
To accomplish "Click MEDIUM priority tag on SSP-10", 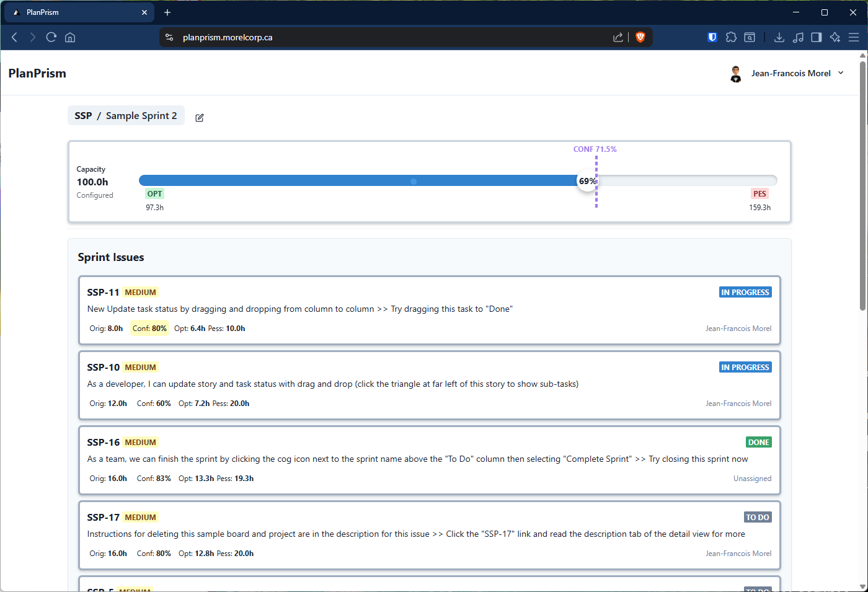I will pyautogui.click(x=140, y=368).
